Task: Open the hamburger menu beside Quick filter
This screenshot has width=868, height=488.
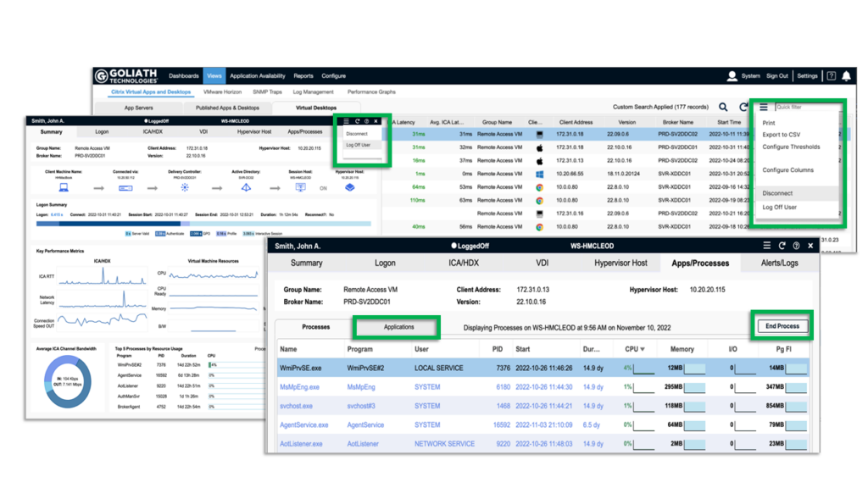Action: tap(764, 106)
